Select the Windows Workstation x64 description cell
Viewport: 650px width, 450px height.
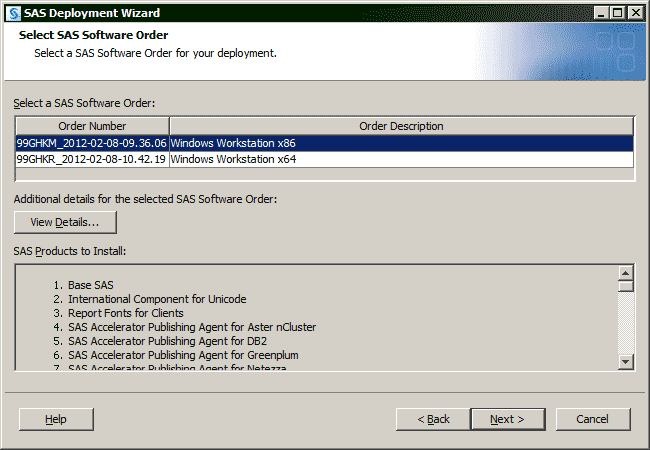point(401,159)
